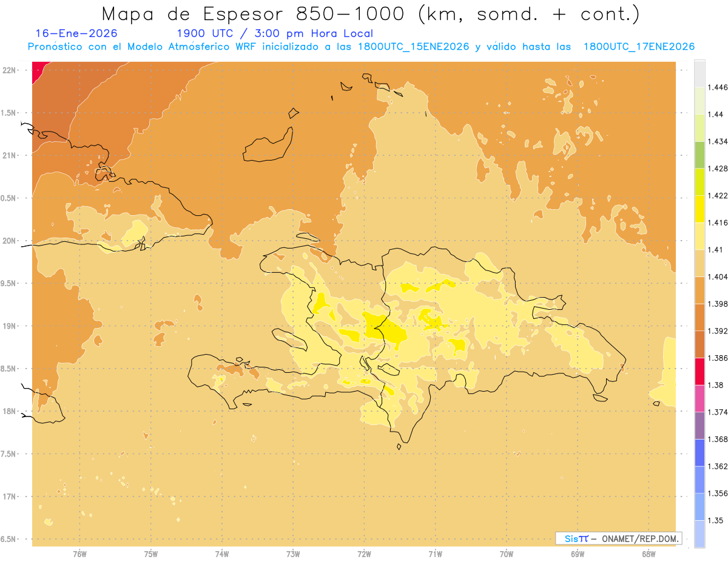Image resolution: width=728 pixels, height=562 pixels.
Task: Click the time text '1900 UTC / 3:00 pm Hora Local'
Action: click(x=275, y=33)
